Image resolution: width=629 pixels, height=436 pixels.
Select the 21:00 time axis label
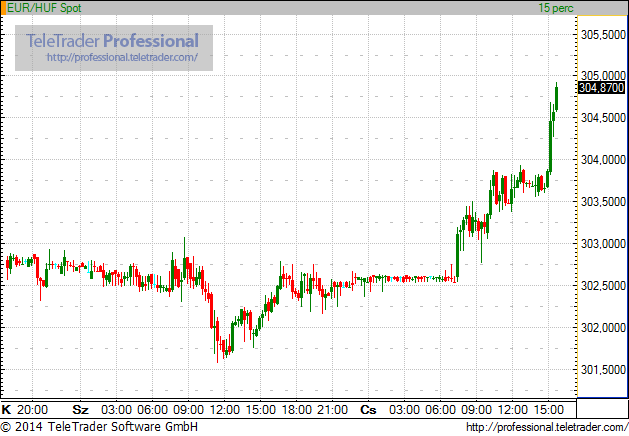coord(333,410)
